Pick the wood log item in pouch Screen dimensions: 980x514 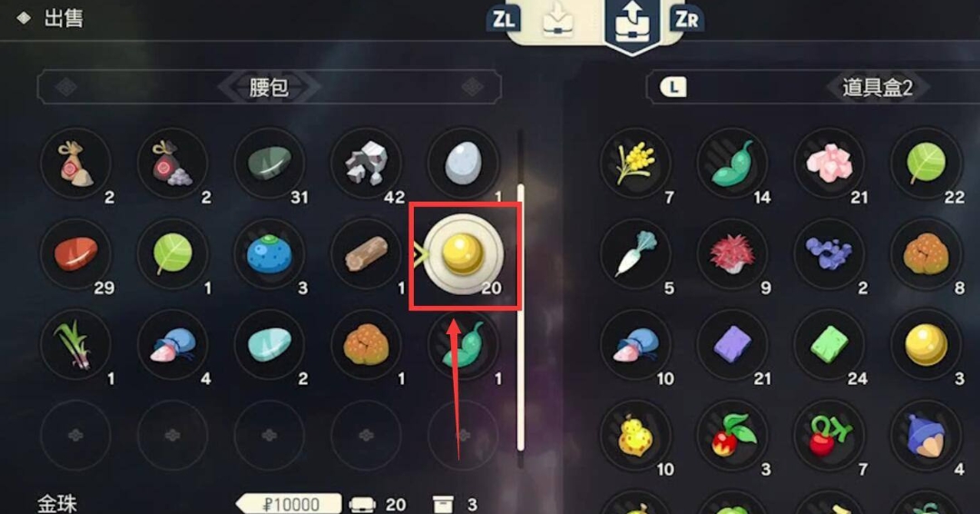click(367, 254)
